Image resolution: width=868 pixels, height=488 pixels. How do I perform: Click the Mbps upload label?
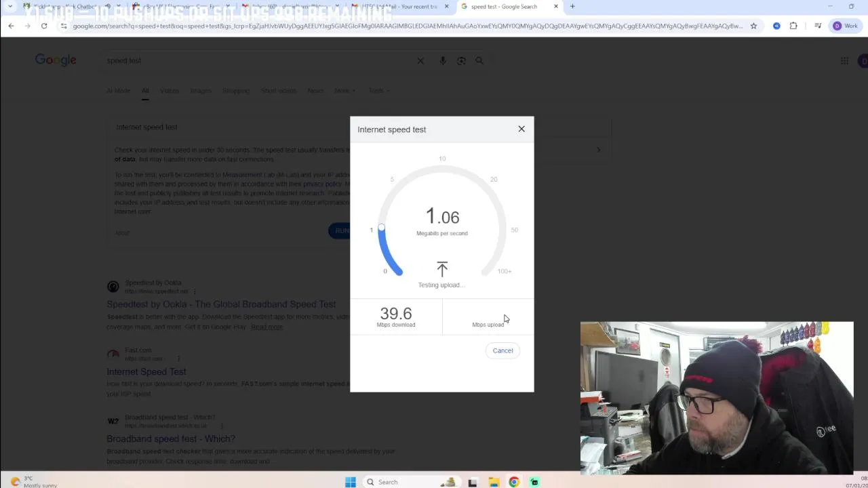[488, 325]
